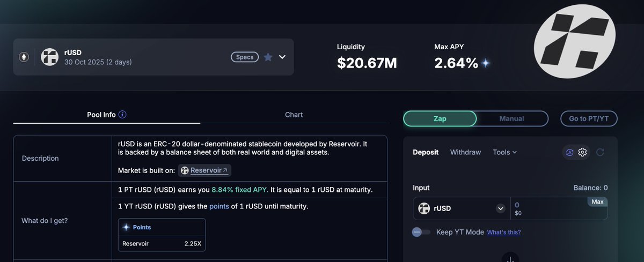Screen dimensions: 644x262
Task: Select Manual mode
Action: 511,118
